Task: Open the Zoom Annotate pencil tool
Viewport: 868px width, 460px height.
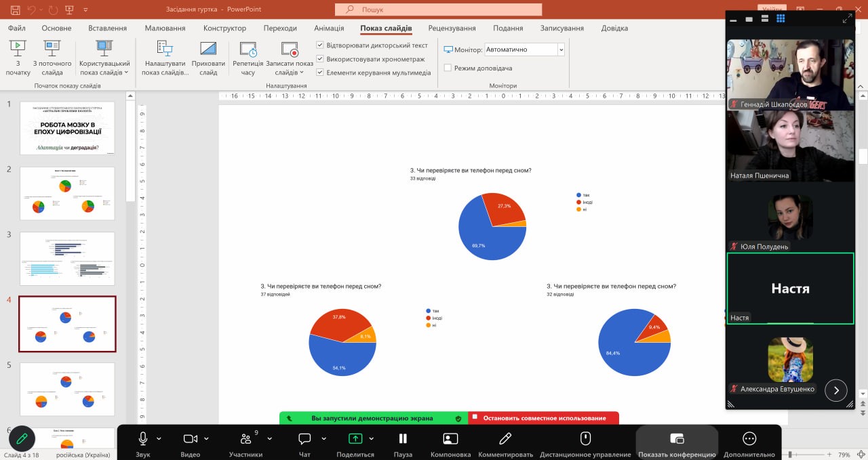Action: point(505,439)
